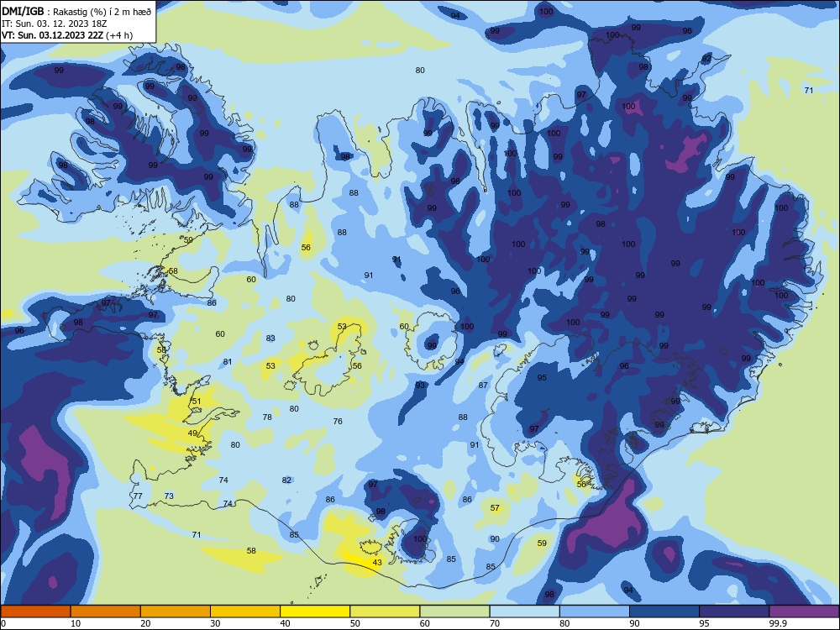
Task: Click the map value '78'
Action: [267, 417]
